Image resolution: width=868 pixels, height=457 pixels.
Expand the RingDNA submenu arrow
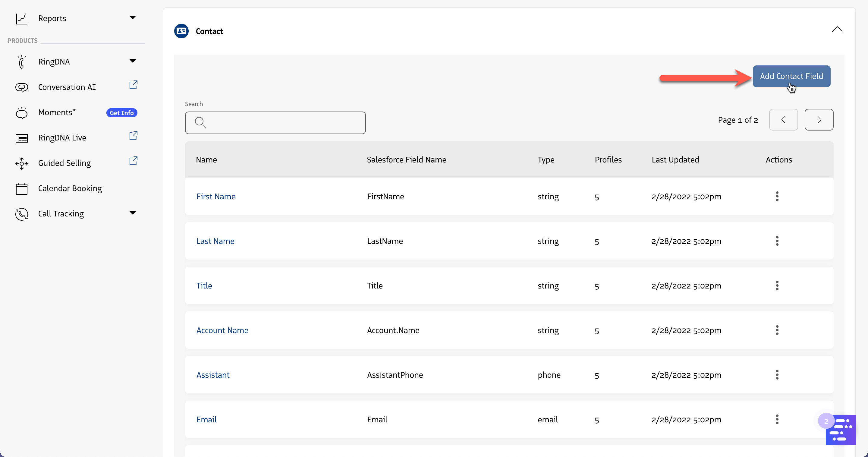132,61
